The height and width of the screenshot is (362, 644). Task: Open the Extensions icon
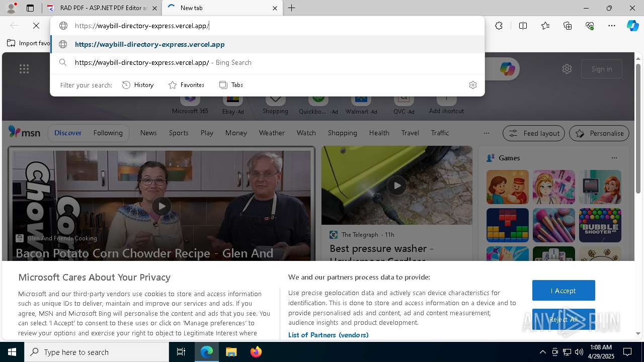(499, 26)
